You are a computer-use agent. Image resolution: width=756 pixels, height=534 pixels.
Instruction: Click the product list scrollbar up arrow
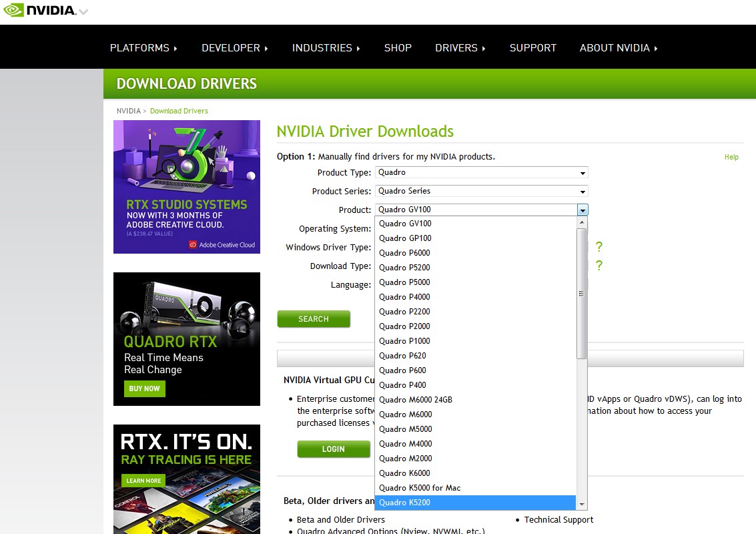point(582,222)
